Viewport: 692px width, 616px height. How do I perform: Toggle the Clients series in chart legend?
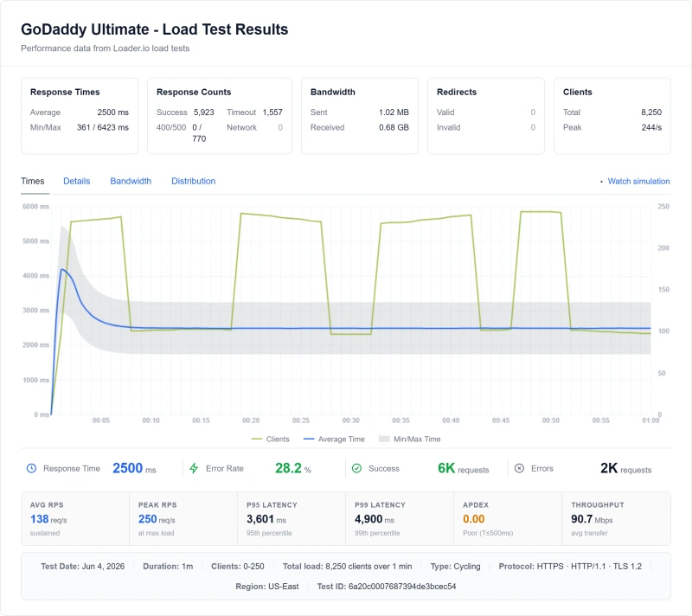coord(270,439)
